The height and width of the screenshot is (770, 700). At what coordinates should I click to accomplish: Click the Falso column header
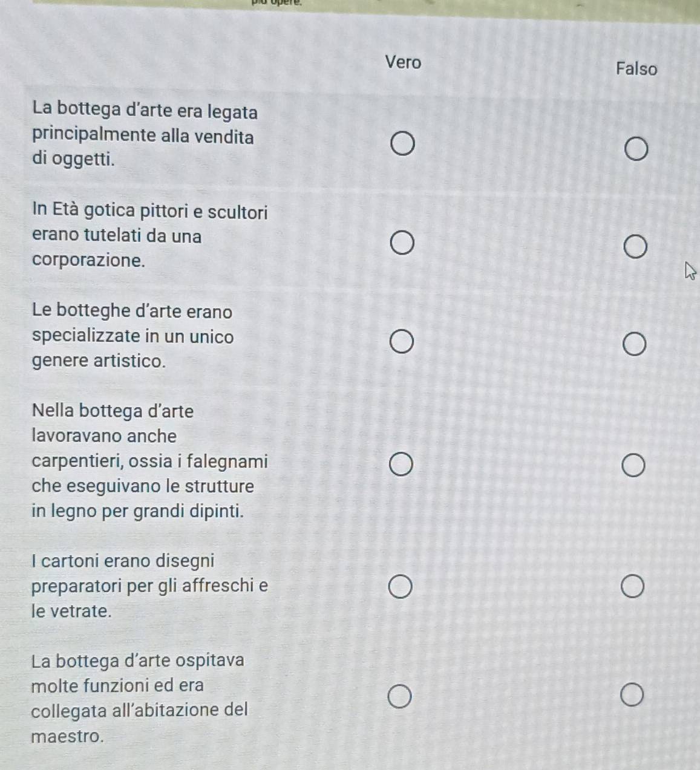click(x=636, y=69)
